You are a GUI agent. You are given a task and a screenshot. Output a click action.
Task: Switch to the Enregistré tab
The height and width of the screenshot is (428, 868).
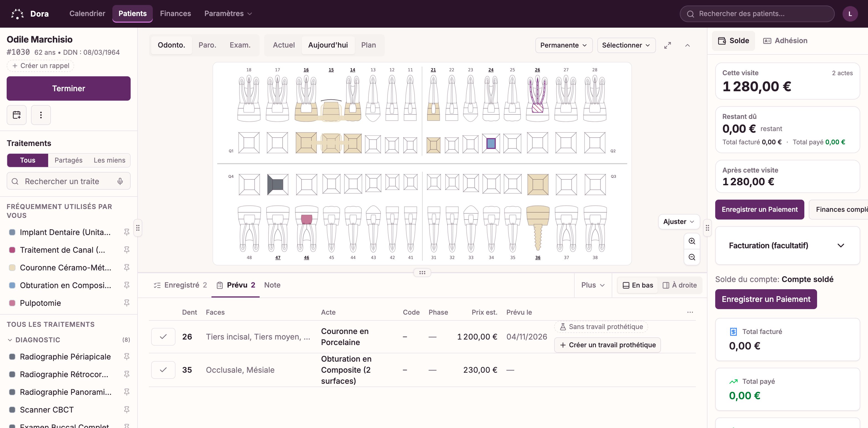pyautogui.click(x=180, y=285)
